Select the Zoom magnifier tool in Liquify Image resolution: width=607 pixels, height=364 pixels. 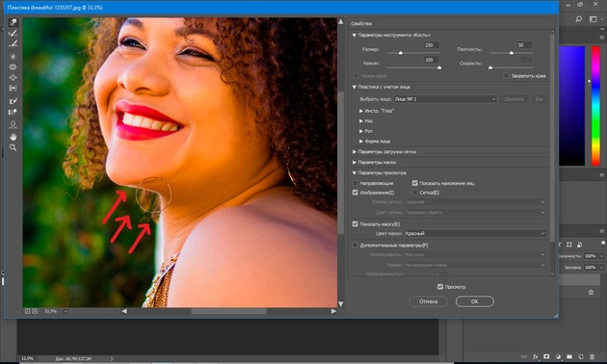13,147
